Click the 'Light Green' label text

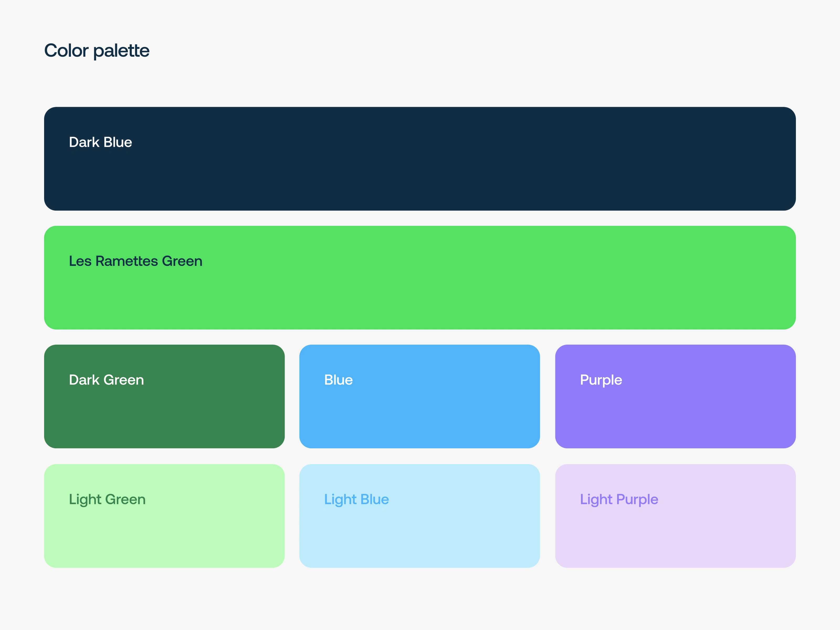(x=107, y=500)
